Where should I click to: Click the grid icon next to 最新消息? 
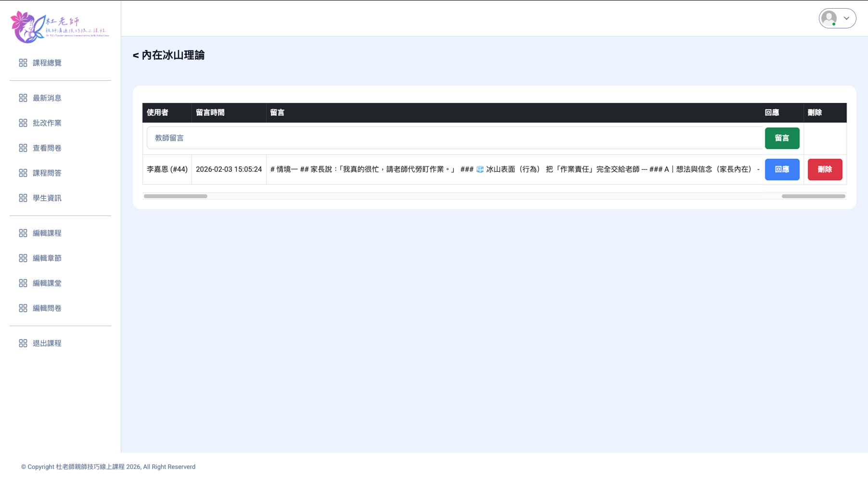tap(23, 98)
